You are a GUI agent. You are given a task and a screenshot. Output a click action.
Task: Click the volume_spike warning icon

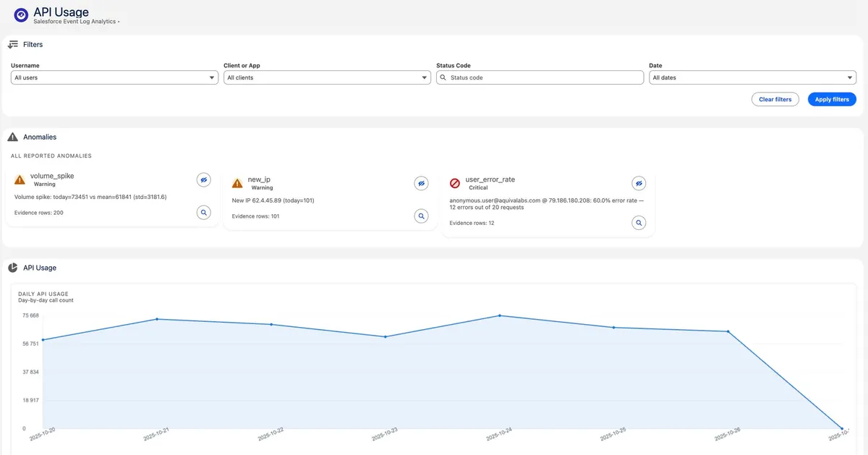click(20, 179)
